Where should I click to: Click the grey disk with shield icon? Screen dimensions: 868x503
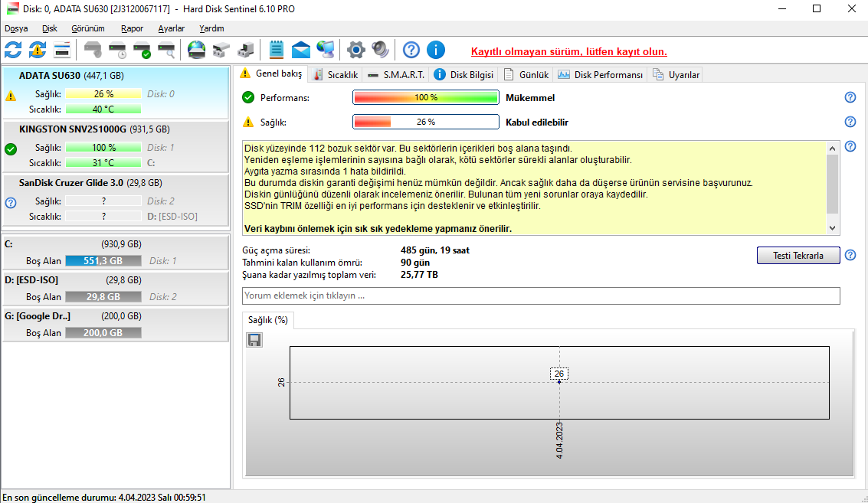[x=93, y=50]
